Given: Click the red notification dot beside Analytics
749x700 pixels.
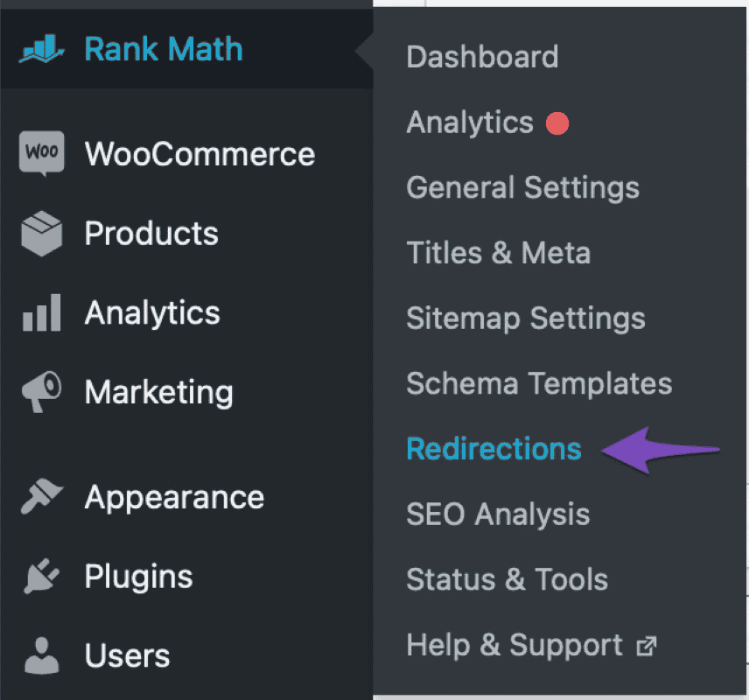Looking at the screenshot, I should (x=557, y=123).
